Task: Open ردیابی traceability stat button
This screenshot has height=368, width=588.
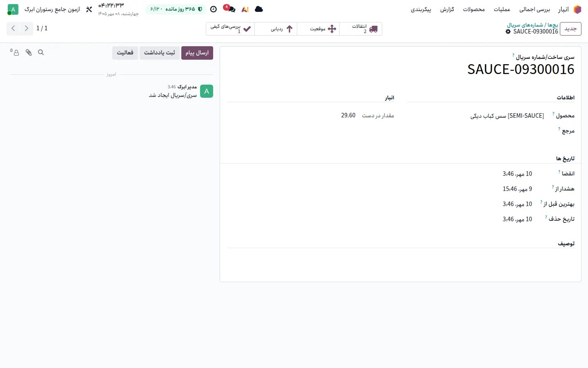Action: [x=276, y=29]
